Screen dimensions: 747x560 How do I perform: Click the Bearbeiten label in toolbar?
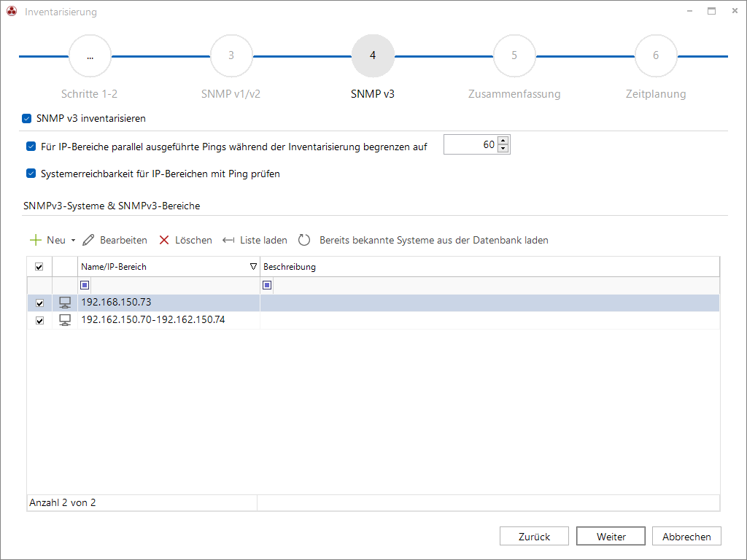tap(123, 241)
